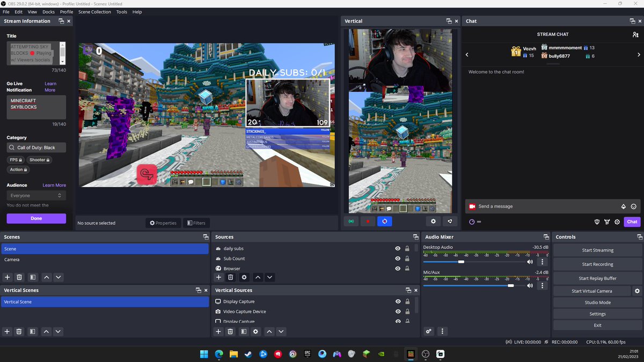
Task: Toggle visibility of daily subs source
Action: [398, 248]
